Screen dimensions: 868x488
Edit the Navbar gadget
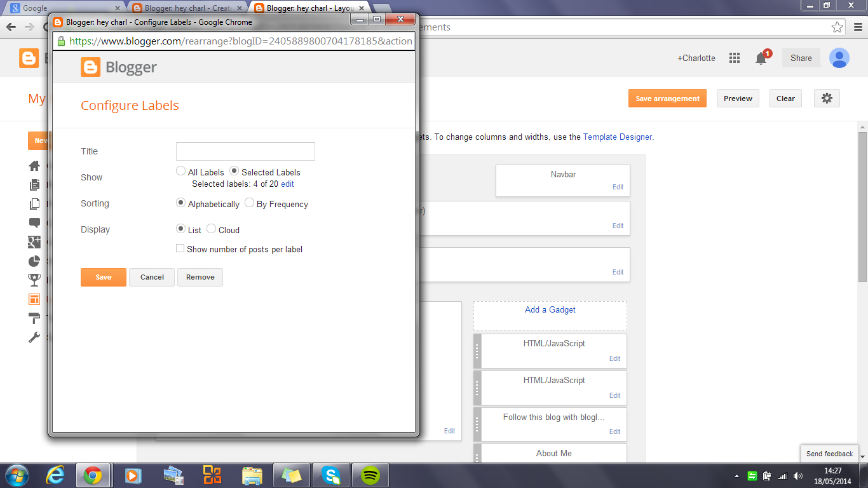point(618,187)
